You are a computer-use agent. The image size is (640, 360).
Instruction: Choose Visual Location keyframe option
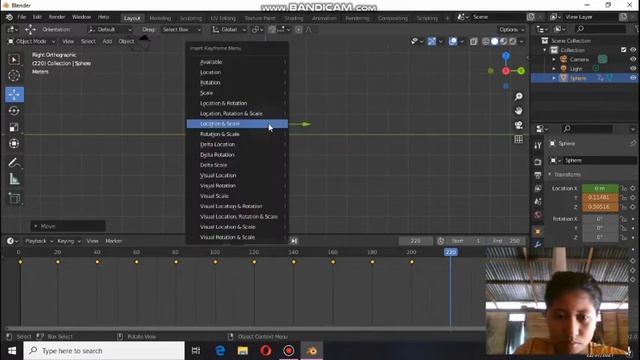click(x=237, y=176)
